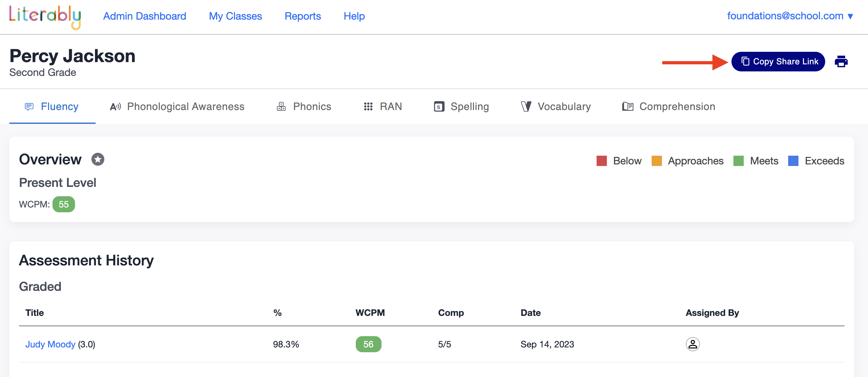Click the Copy Share Link button
Screen dimensions: 868x377
point(778,61)
